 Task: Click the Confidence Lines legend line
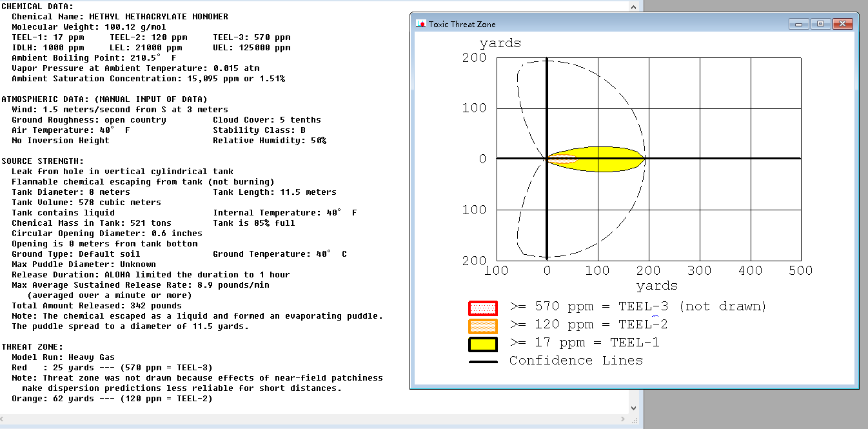pos(483,362)
